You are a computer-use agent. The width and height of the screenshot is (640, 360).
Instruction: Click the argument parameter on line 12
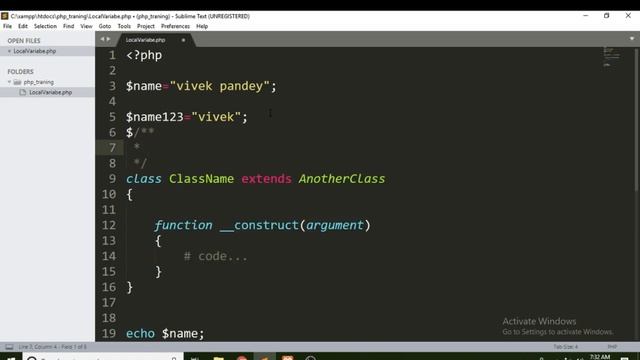point(335,226)
